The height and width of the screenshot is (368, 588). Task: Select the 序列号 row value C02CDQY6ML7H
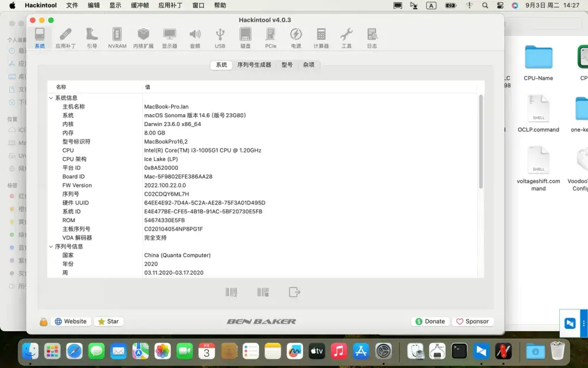tap(167, 194)
